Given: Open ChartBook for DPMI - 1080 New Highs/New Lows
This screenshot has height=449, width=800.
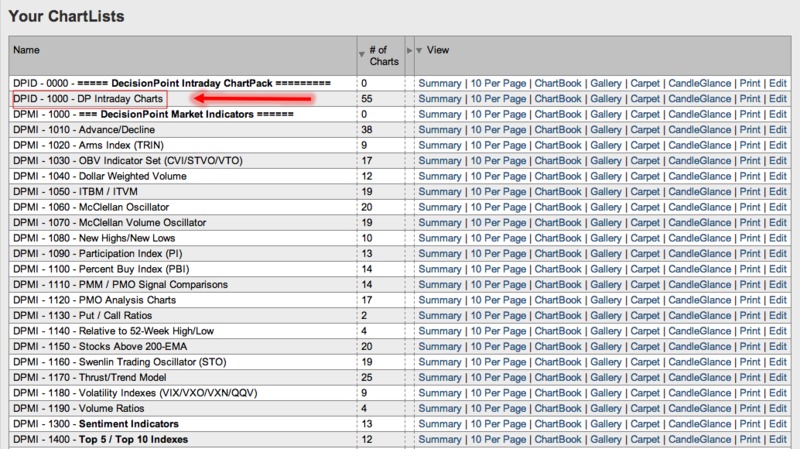Looking at the screenshot, I should click(x=558, y=238).
